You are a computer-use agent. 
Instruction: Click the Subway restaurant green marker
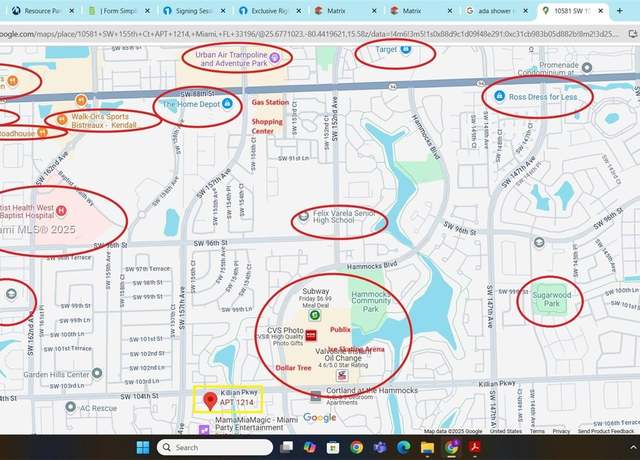click(x=314, y=315)
